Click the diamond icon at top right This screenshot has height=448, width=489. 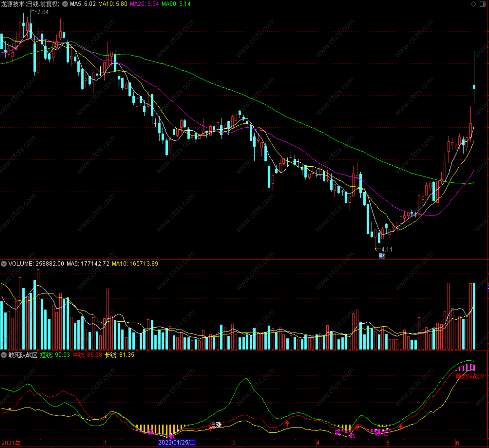pos(474,4)
